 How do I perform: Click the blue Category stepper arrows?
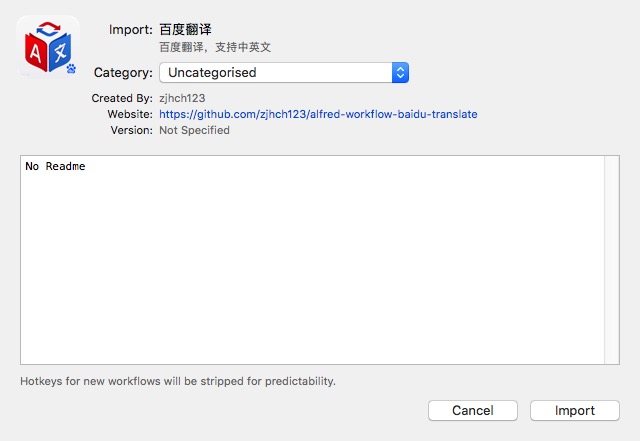click(x=400, y=73)
